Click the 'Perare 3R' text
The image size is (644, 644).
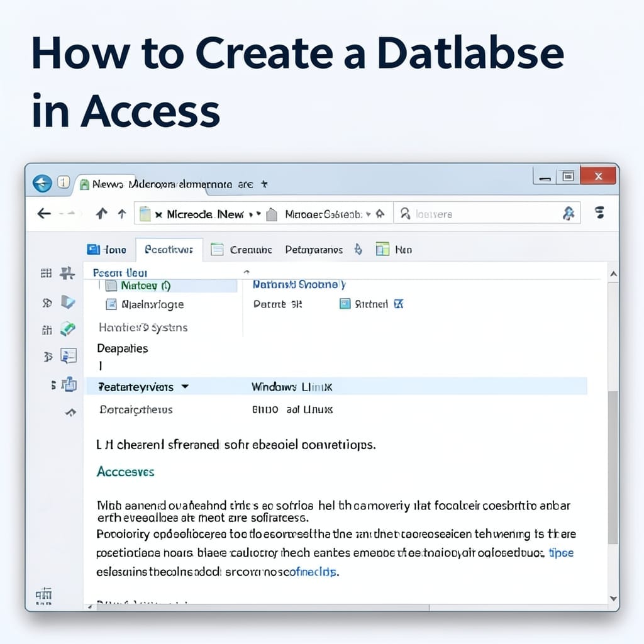277,304
